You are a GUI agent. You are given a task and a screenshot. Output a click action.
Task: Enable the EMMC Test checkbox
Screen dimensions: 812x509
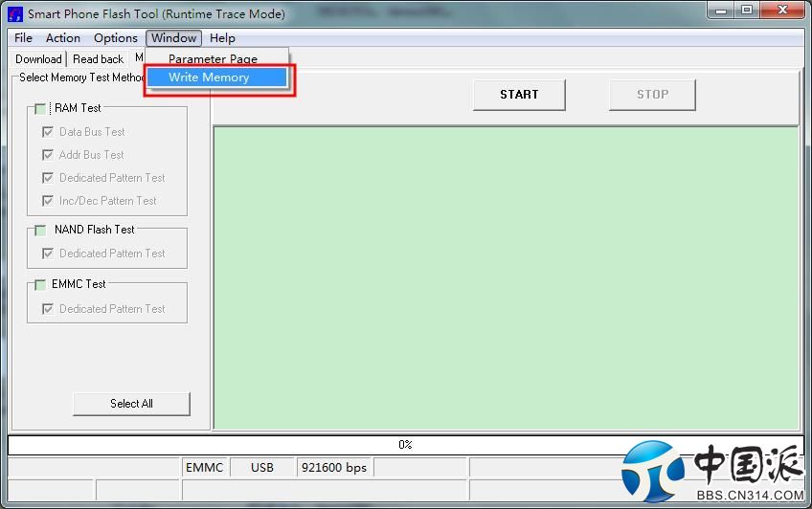(40, 285)
